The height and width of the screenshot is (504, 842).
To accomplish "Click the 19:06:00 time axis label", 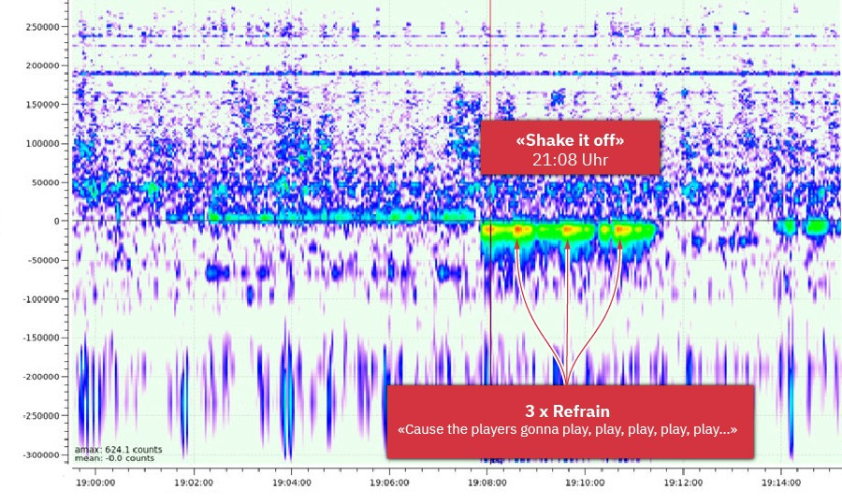I will tap(388, 483).
